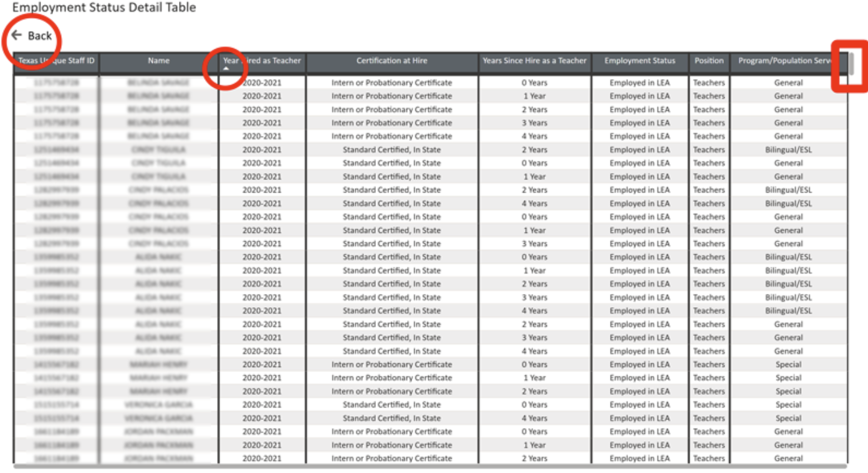
Task: Select "General" in BELINDA SAVAGE's 1 Year row
Action: [789, 96]
